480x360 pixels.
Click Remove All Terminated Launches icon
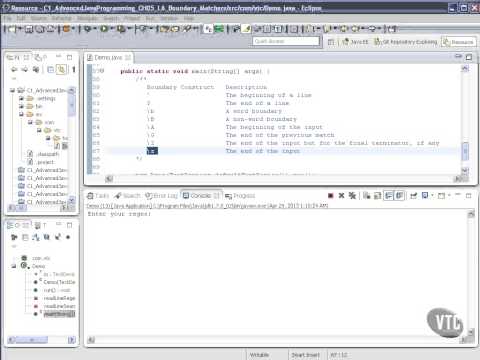[x=352, y=196]
